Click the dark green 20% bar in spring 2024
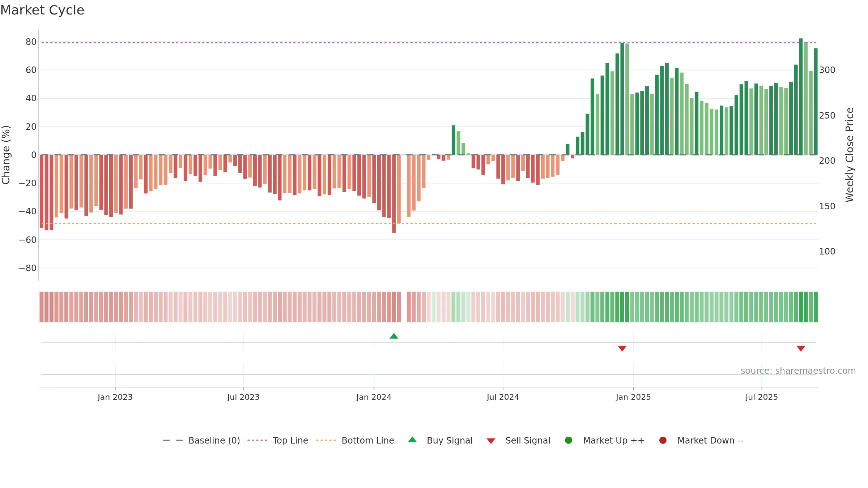The image size is (868, 488). point(454,140)
